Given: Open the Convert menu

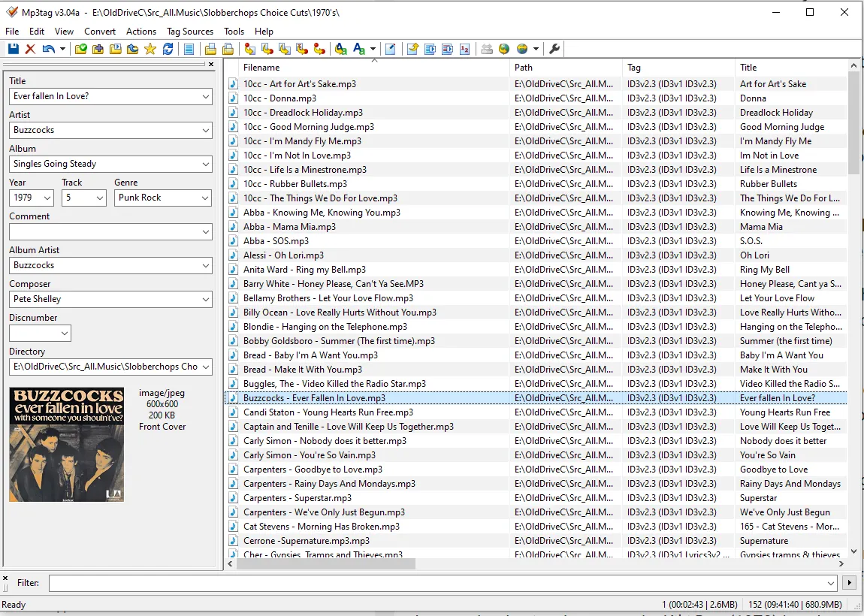Looking at the screenshot, I should pyautogui.click(x=100, y=32).
